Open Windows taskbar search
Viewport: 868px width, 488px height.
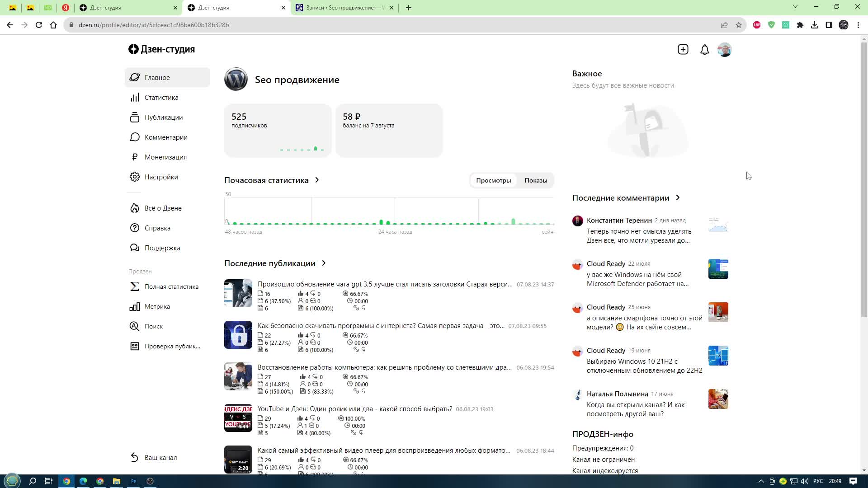coord(33,481)
